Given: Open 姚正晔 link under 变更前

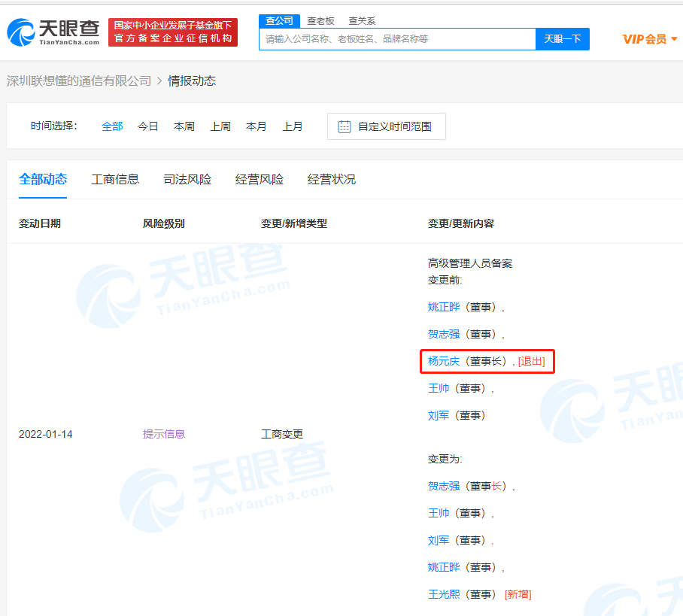Looking at the screenshot, I should (x=444, y=307).
